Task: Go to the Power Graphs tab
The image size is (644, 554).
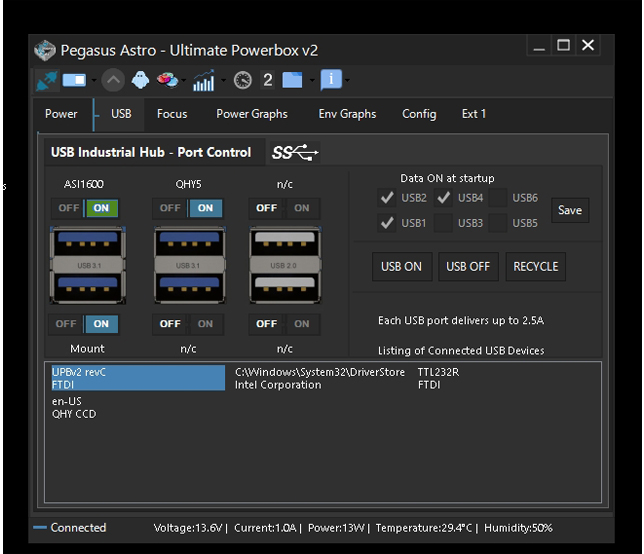Action: pos(252,114)
